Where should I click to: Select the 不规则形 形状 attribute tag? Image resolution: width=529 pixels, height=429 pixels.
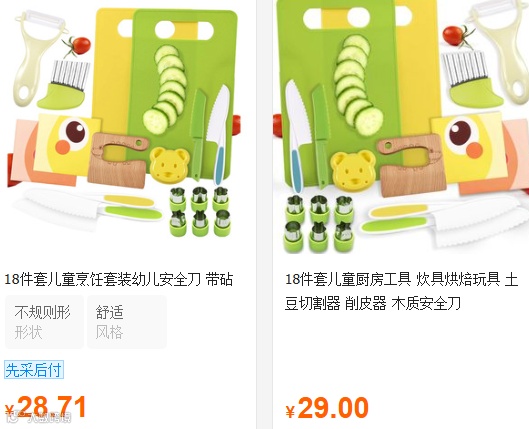44,322
